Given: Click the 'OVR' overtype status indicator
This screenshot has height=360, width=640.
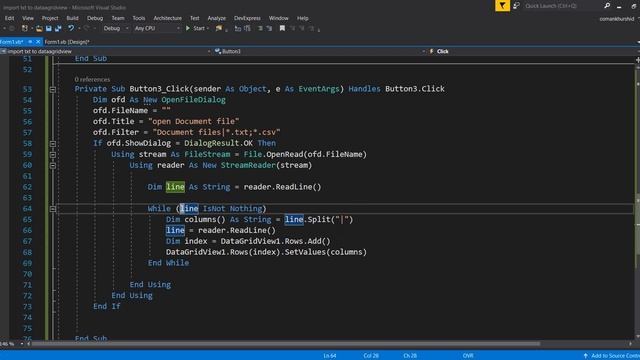Looking at the screenshot, I should [x=468, y=356].
